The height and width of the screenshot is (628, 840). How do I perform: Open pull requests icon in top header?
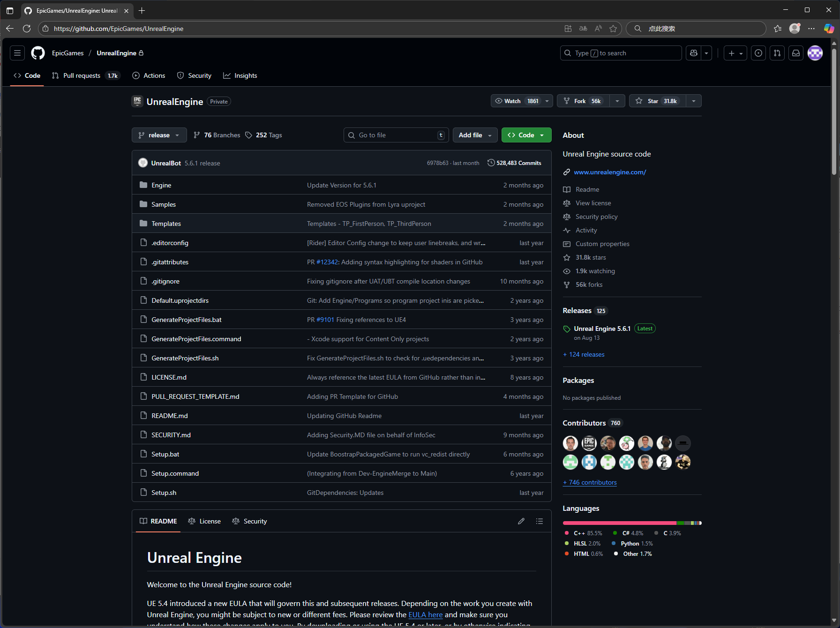tap(777, 53)
